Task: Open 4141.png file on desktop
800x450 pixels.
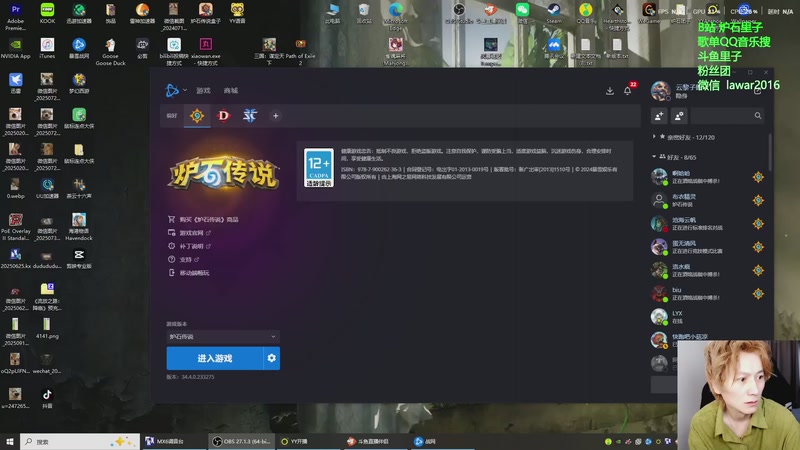Action: (x=47, y=328)
